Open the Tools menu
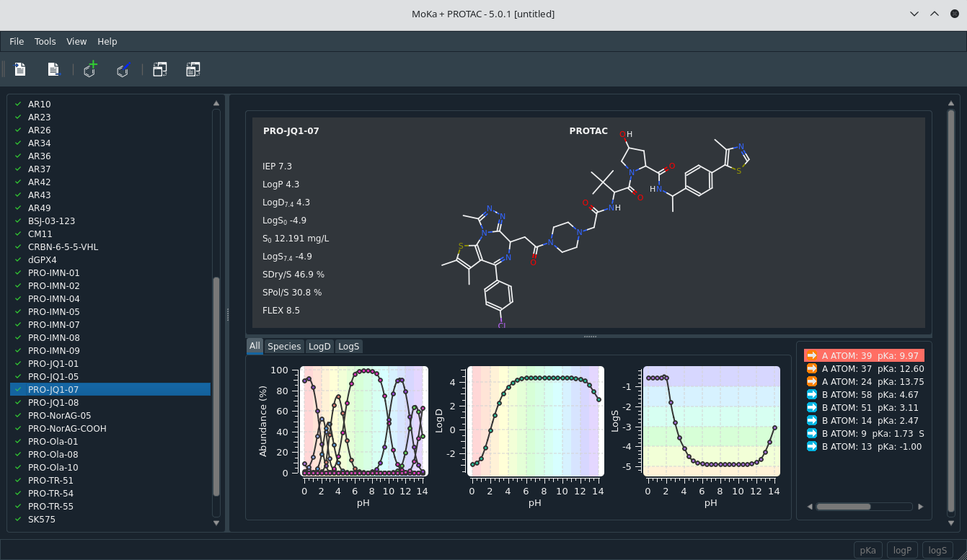Viewport: 967px width, 560px height. 45,41
